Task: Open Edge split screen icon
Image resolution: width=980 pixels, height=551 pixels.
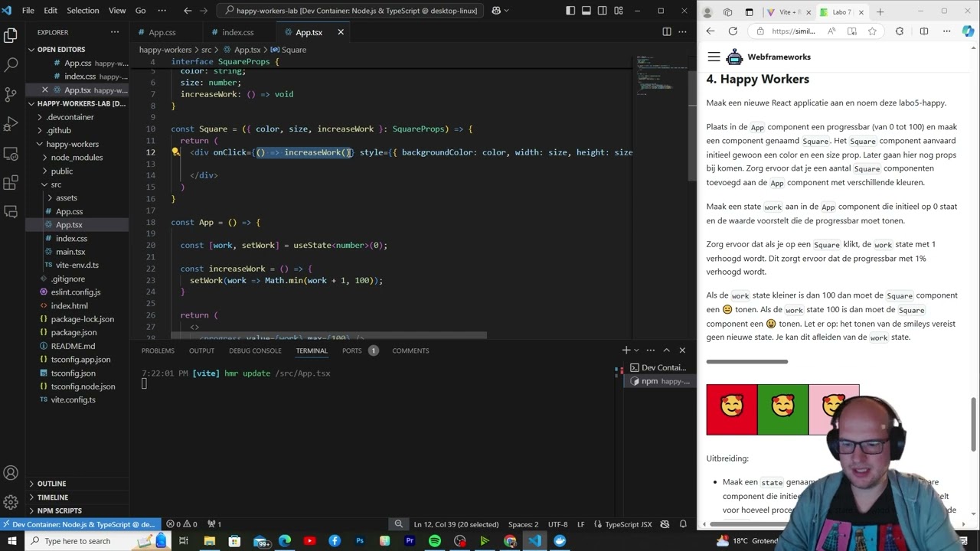Action: pyautogui.click(x=924, y=31)
